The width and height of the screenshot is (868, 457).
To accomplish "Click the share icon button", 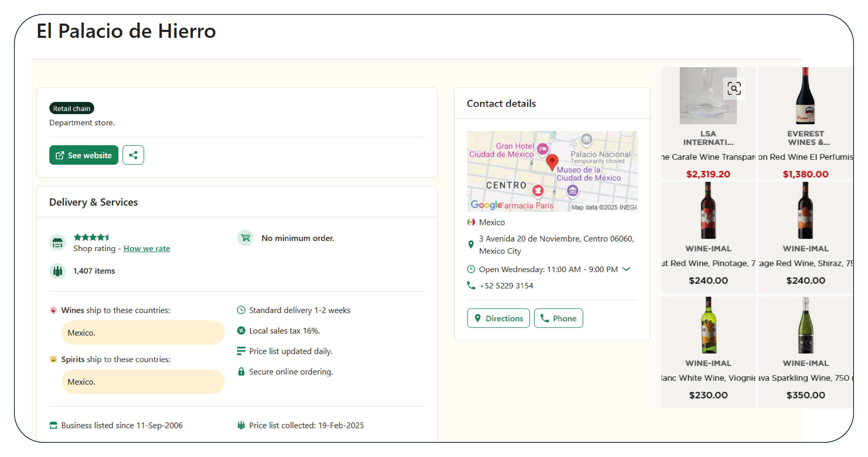I will (133, 155).
